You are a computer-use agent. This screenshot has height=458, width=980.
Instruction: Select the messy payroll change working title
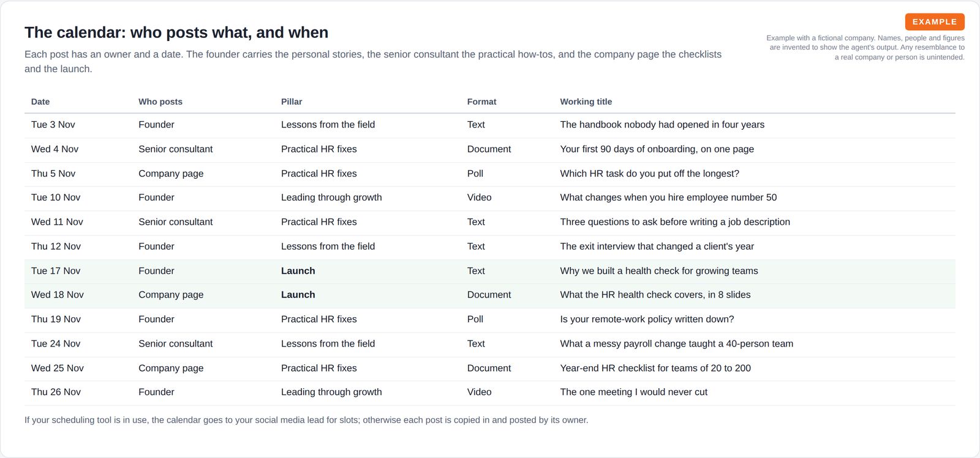[x=677, y=344]
